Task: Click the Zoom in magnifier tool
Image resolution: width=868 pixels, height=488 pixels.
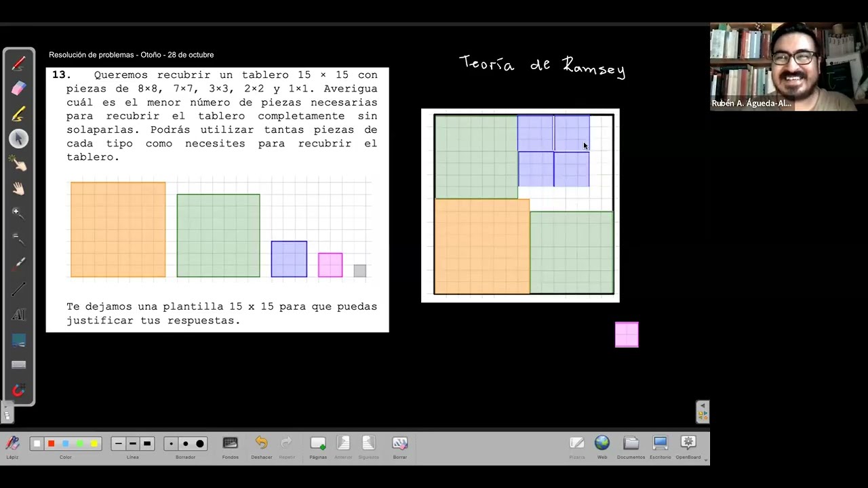Action: (18, 214)
